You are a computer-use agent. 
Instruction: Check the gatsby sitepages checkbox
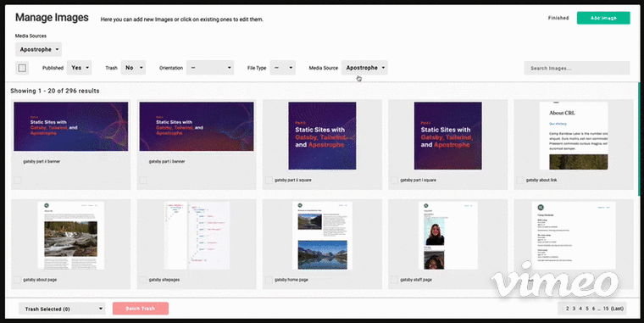pos(143,280)
